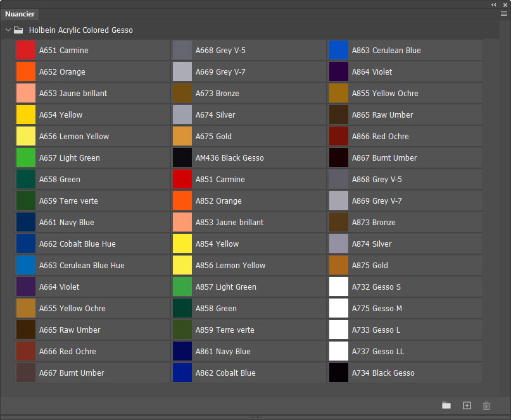The image size is (511, 420).
Task: Click the create new swatch plus icon
Action: pos(467,405)
